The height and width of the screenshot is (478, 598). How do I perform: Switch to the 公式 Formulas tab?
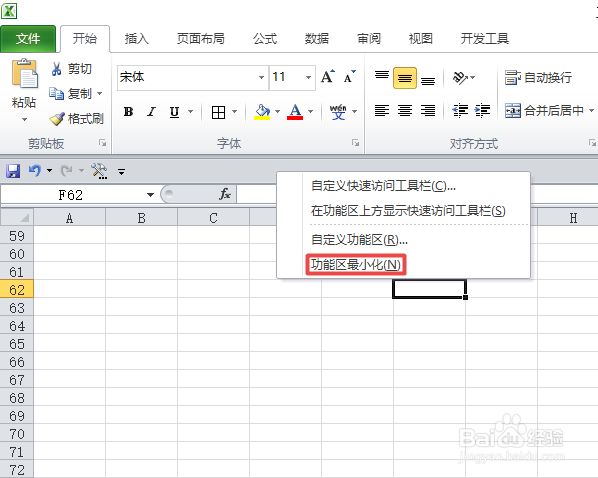tap(265, 39)
